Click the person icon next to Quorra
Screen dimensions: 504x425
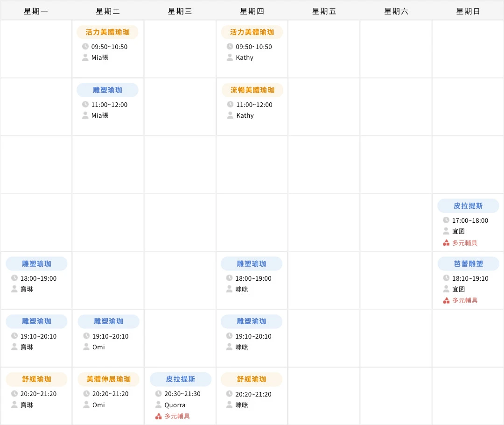click(158, 405)
